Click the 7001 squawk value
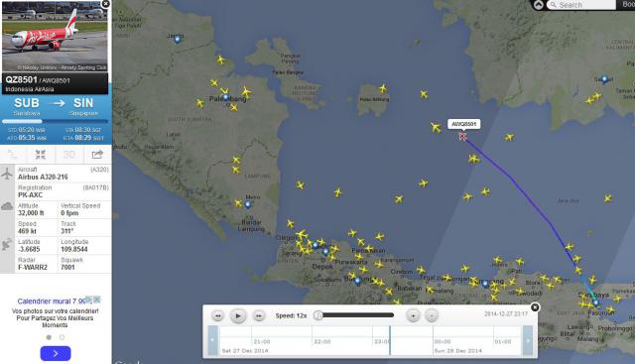635x364 pixels. click(67, 267)
